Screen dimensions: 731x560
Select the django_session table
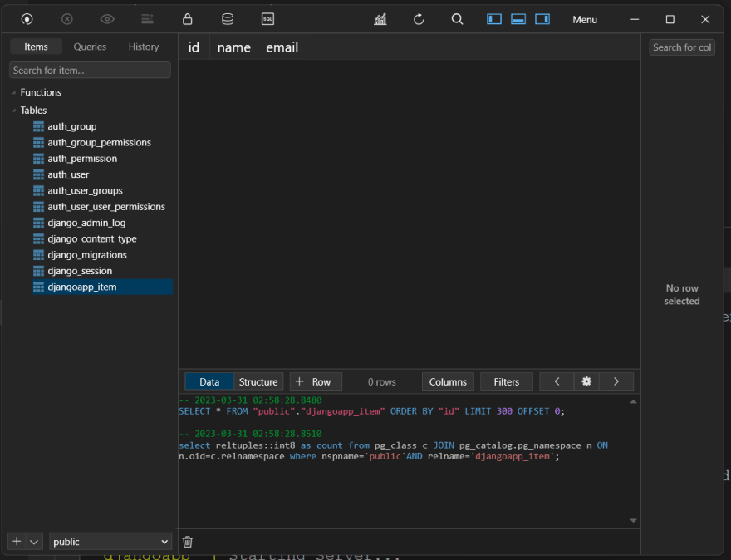click(80, 271)
